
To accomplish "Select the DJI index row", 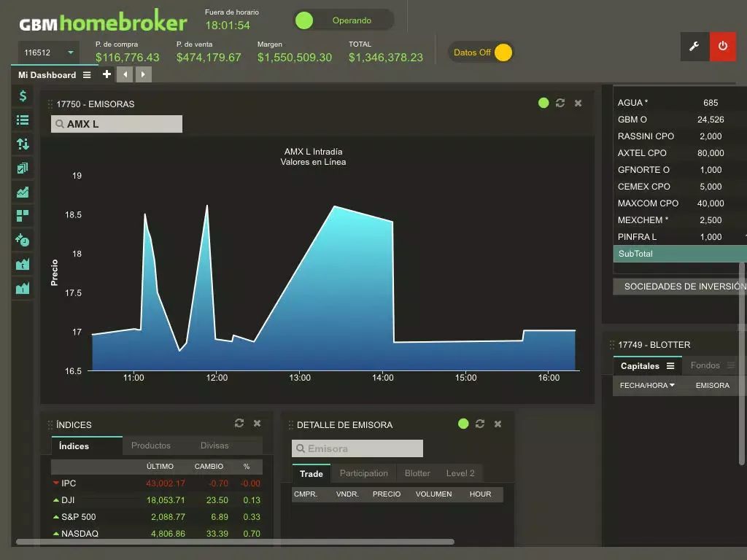I will click(157, 500).
